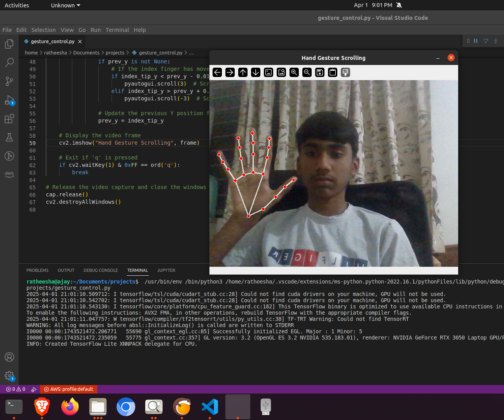Viewport: 504px width, 420px height.
Task: Expand the projects breadcrumb in the editor
Action: click(115, 52)
